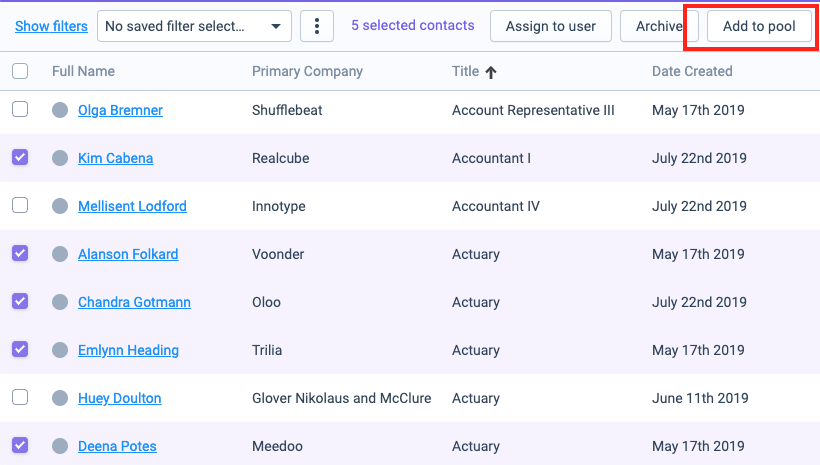Click the June 11th 2019 date cell
This screenshot has height=465, width=820.
[700, 398]
